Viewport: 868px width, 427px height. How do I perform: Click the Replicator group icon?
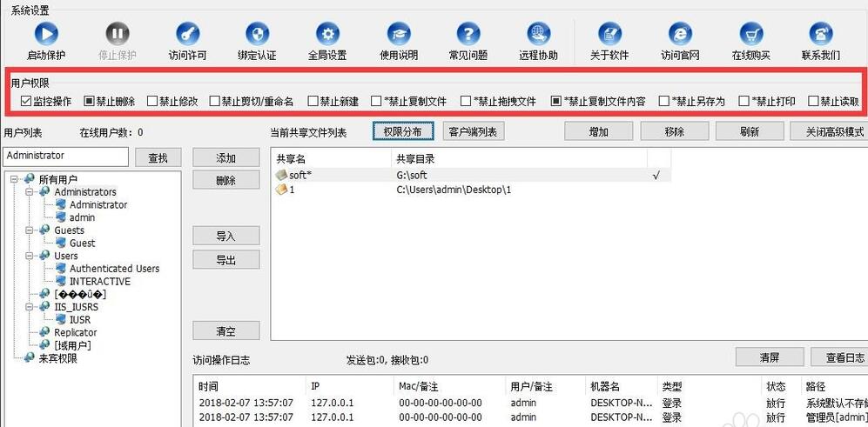[45, 332]
